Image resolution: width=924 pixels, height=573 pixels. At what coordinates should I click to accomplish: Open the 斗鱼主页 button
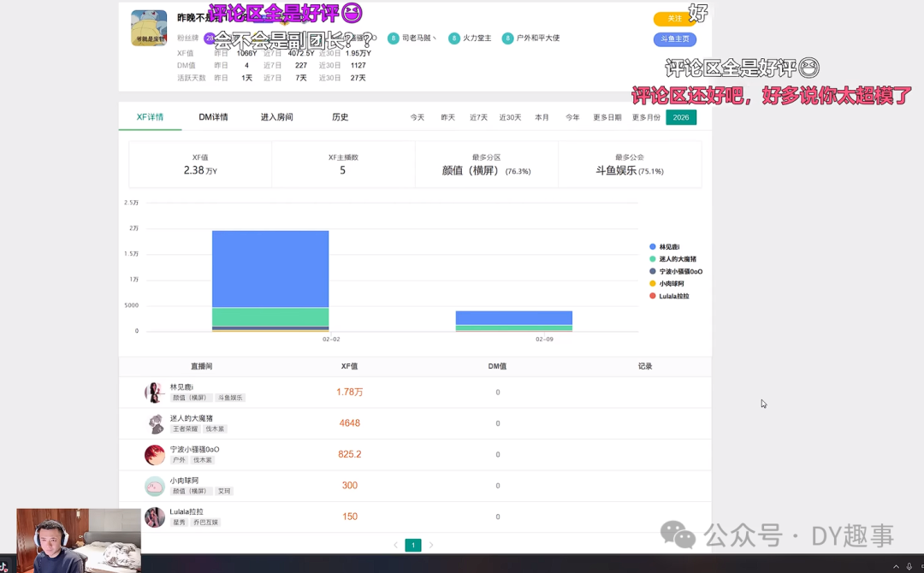click(x=675, y=39)
